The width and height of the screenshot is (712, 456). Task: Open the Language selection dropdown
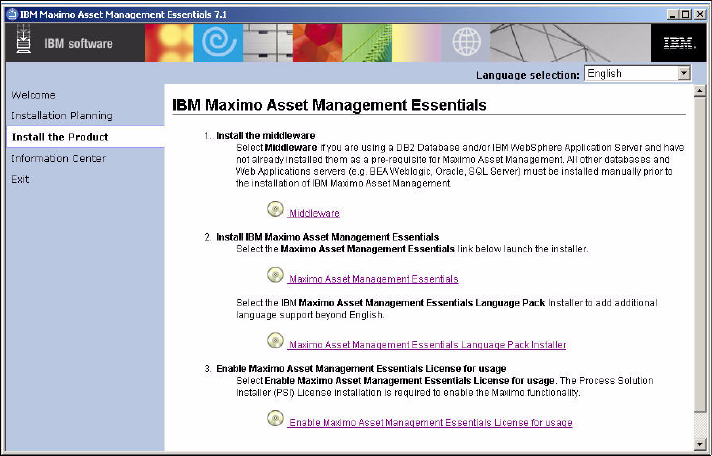638,74
